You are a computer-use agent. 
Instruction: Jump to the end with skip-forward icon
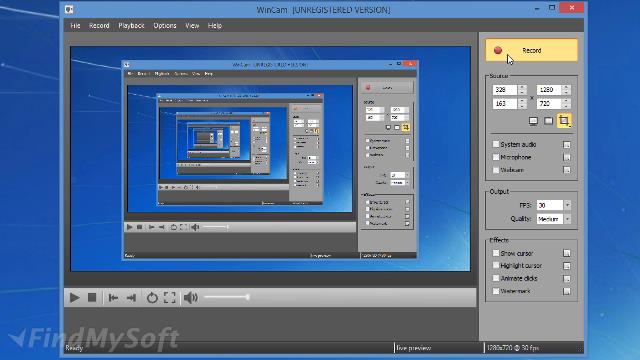coord(131,298)
